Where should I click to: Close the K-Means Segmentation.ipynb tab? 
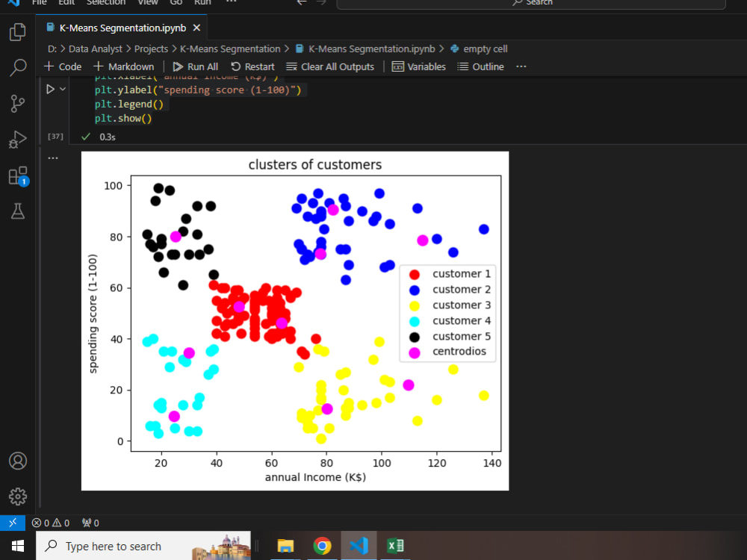coord(196,28)
